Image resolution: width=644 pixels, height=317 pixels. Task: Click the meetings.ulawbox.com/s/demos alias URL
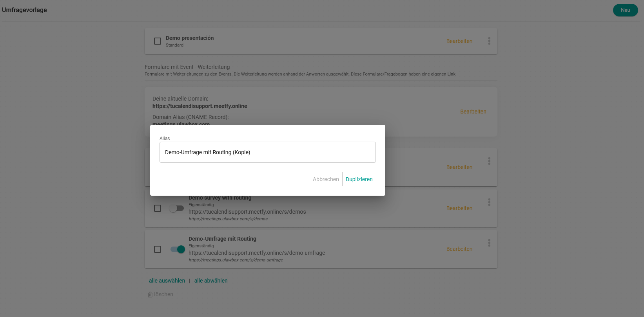pos(228,219)
